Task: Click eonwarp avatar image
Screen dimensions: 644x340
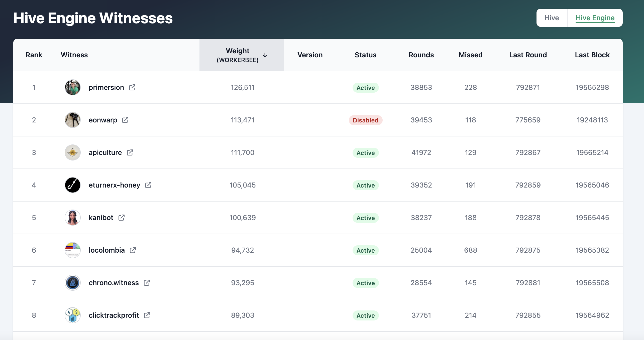Action: tap(73, 120)
